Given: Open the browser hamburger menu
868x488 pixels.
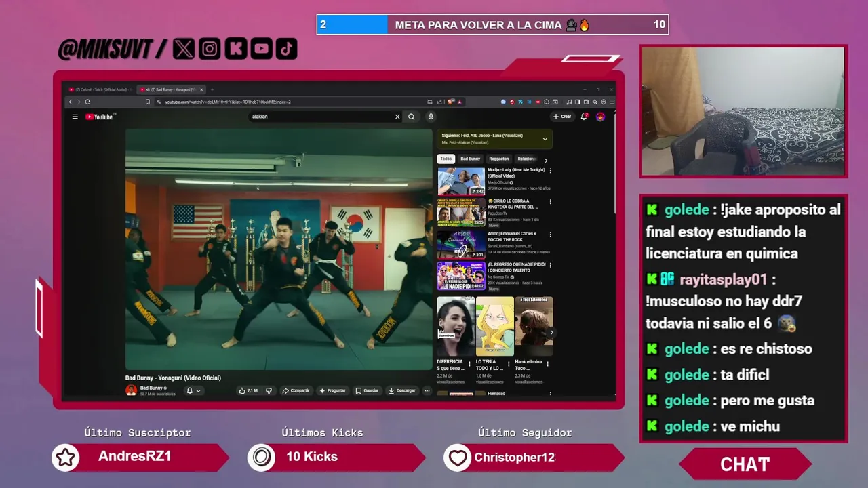Looking at the screenshot, I should pos(612,102).
